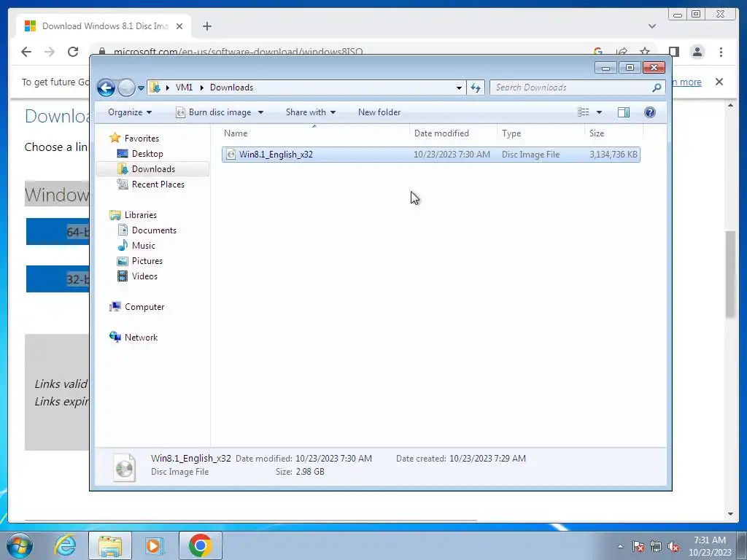Viewport: 747px width, 560px height.
Task: Sort by Name column
Action: coord(314,133)
